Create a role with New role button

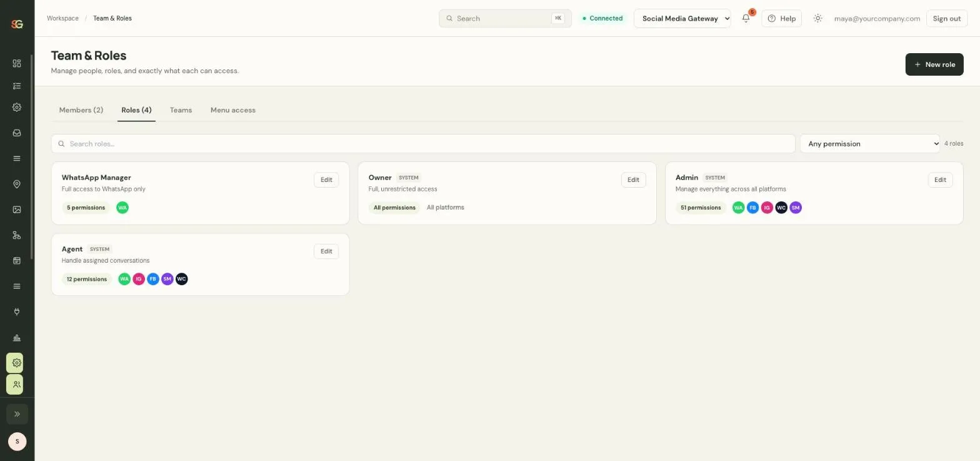point(934,64)
